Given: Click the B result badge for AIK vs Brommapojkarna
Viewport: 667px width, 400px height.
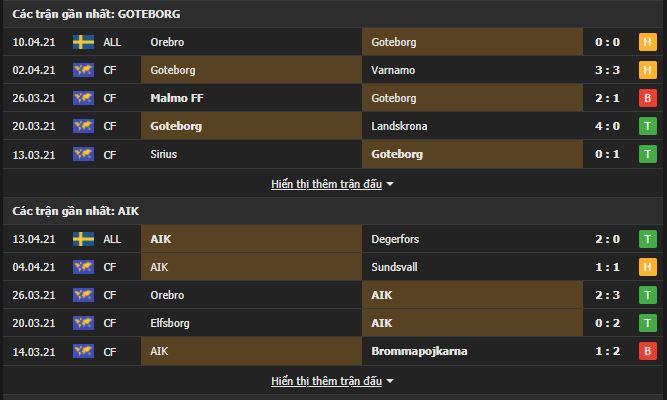Looking at the screenshot, I should click(x=646, y=351).
